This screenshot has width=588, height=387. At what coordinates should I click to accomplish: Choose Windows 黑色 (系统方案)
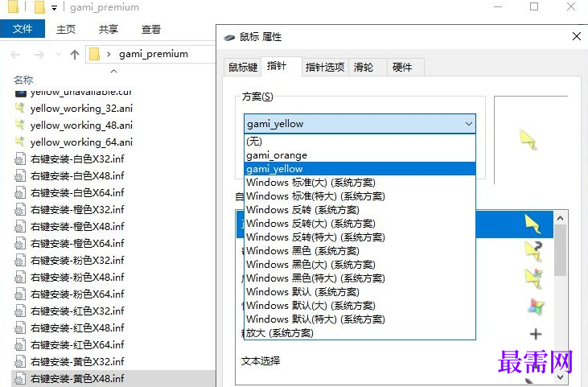pyautogui.click(x=360, y=251)
